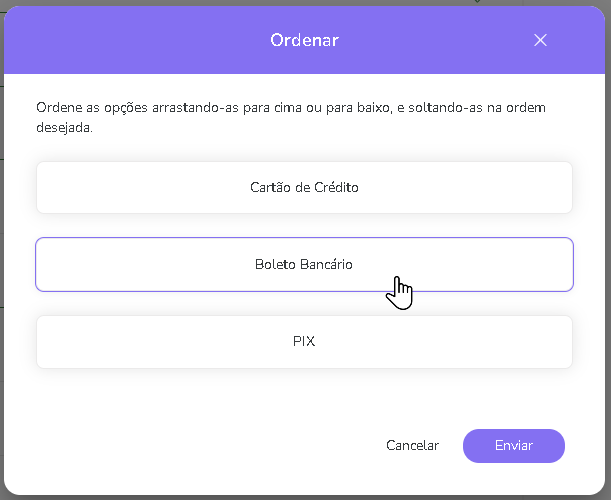Click the 'Boleto Bancário' label text
Viewport: 611px width, 500px height.
coord(303,264)
